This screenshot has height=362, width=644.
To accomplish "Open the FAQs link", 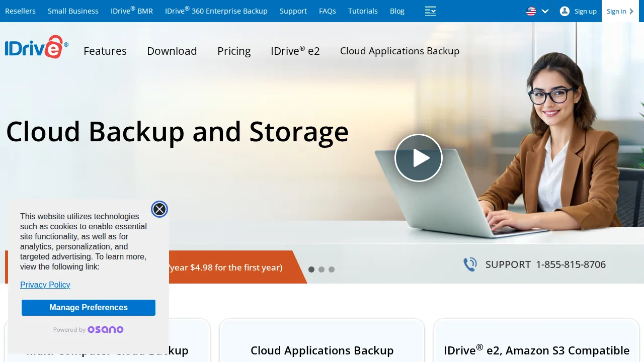I will tap(328, 11).
